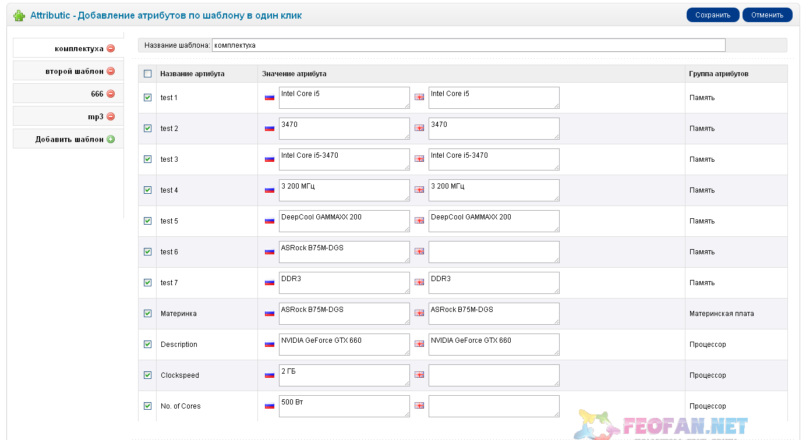The width and height of the screenshot is (806, 440).
Task: Click the Attributic puzzle logo icon
Action: (19, 16)
